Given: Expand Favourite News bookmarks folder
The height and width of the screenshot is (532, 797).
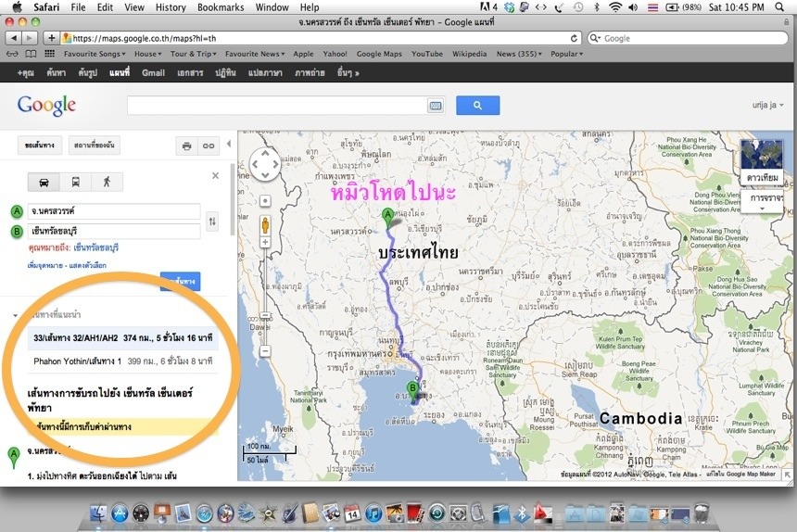Looking at the screenshot, I should tap(255, 54).
